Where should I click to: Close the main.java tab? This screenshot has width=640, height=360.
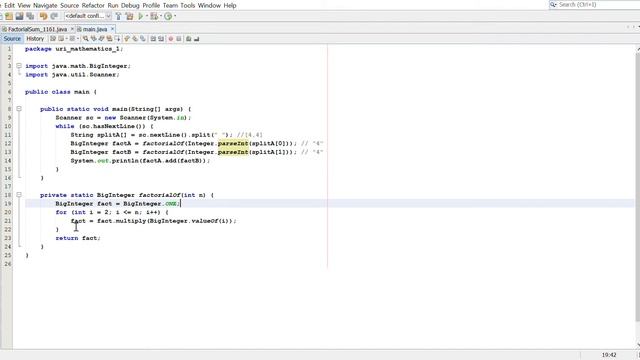point(113,29)
